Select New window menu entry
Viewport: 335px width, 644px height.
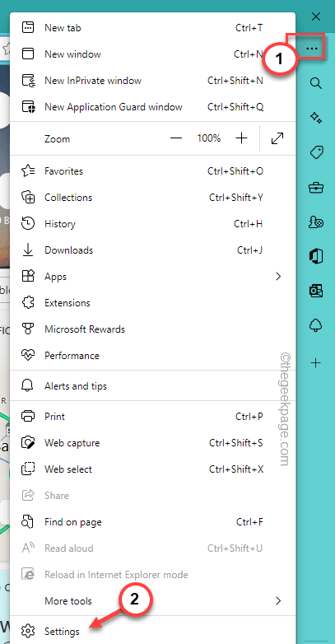153,54
